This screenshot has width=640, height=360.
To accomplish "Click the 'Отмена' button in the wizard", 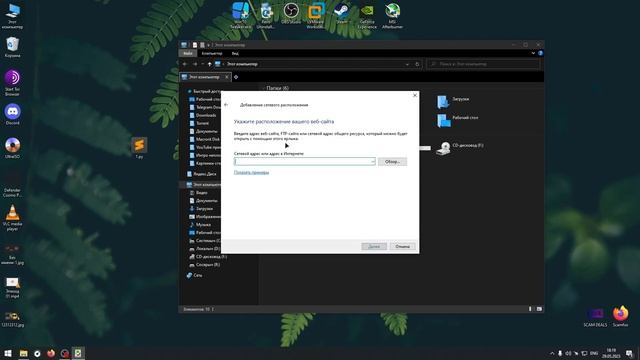I will (402, 246).
